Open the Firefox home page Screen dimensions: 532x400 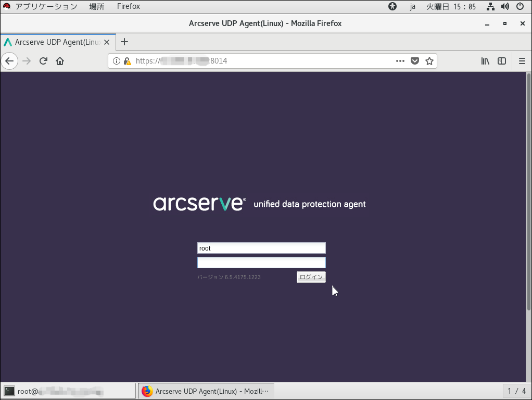pos(60,61)
